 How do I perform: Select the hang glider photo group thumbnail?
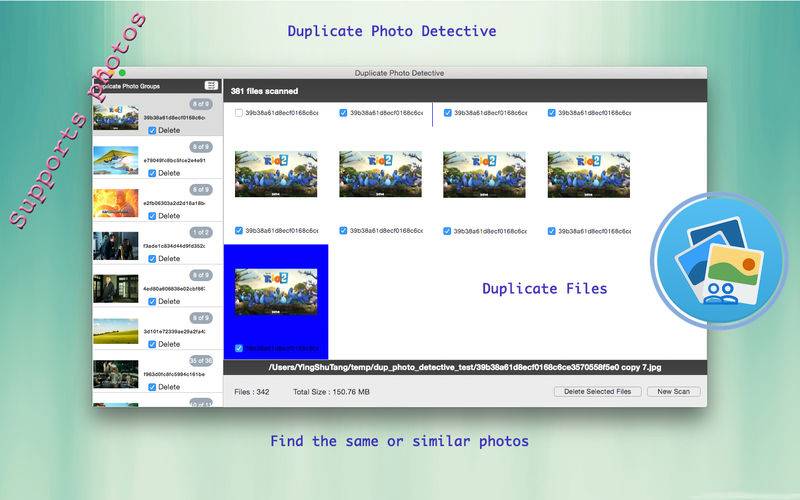(x=116, y=161)
